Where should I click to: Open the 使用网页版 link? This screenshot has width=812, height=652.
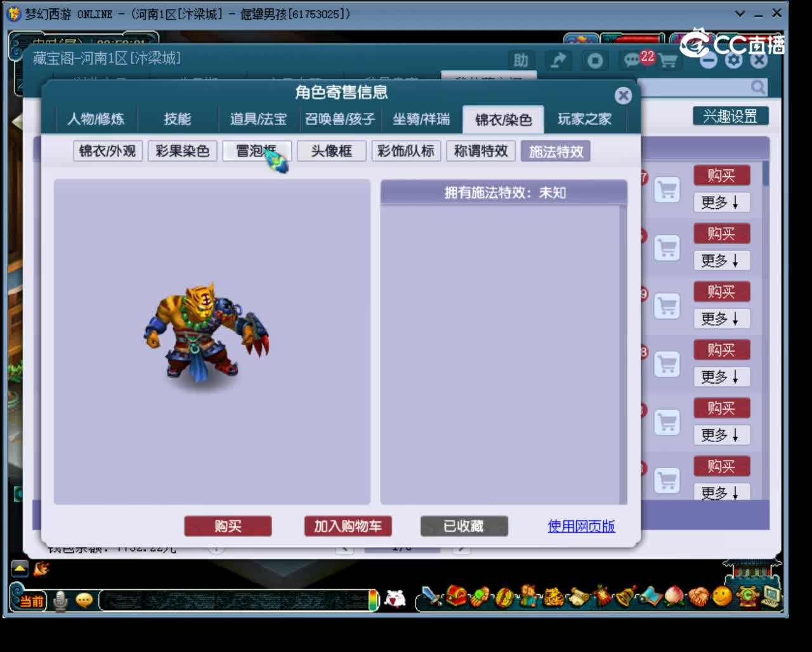pos(581,526)
